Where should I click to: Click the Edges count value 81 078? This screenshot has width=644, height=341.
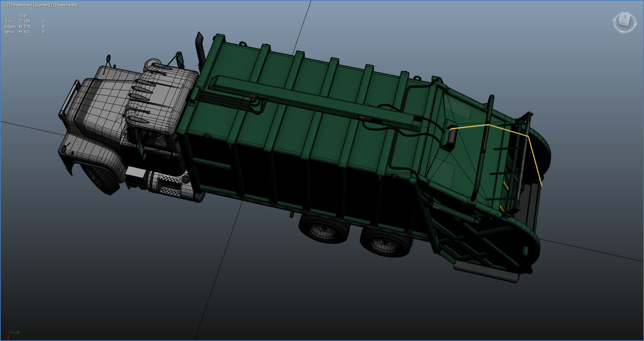coord(24,26)
